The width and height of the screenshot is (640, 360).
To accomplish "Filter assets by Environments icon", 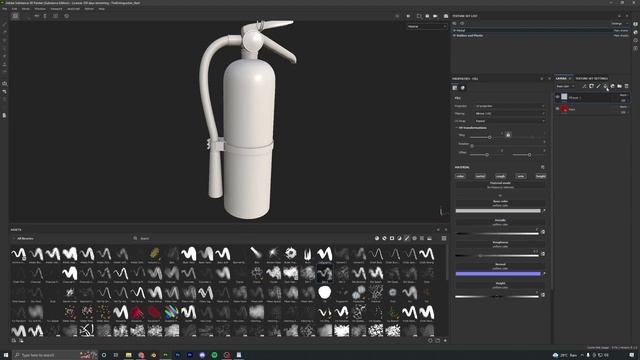I will click(429, 238).
